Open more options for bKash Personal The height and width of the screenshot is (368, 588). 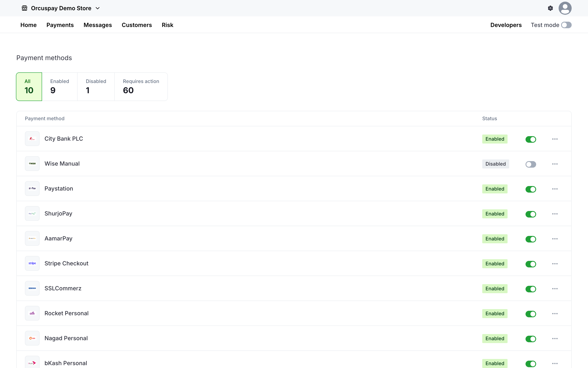(555, 364)
